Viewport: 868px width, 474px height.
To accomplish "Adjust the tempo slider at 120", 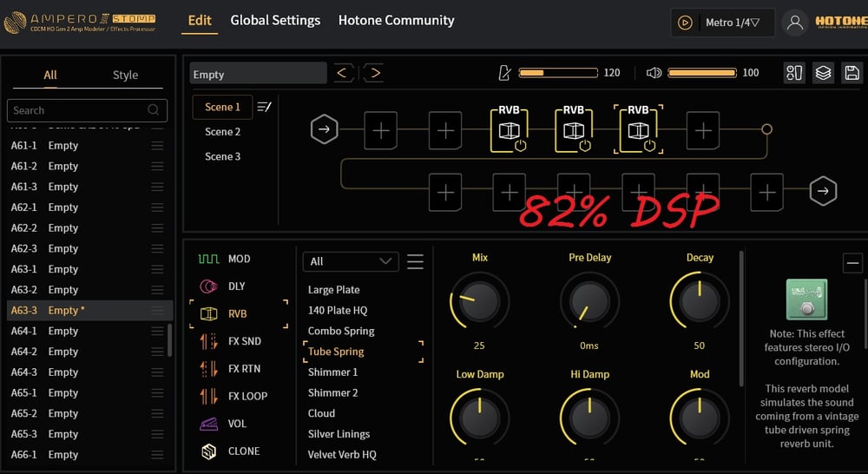I will [x=558, y=73].
